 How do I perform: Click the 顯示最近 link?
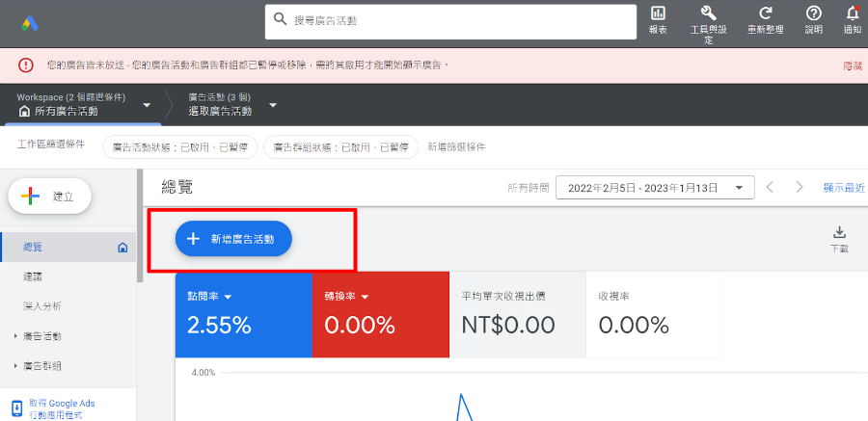(844, 188)
